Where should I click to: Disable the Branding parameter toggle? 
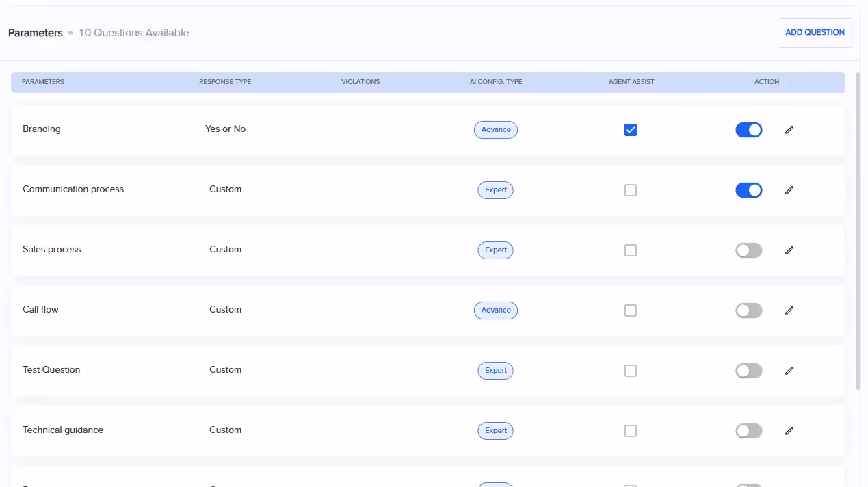click(749, 130)
